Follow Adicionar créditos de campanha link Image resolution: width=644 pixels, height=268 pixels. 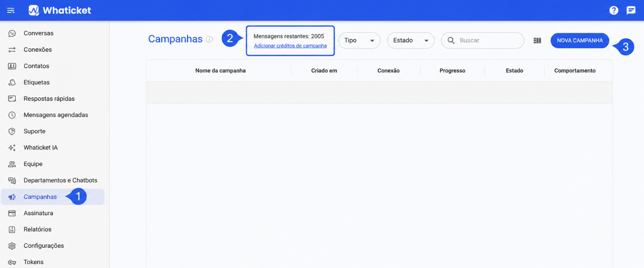290,46
